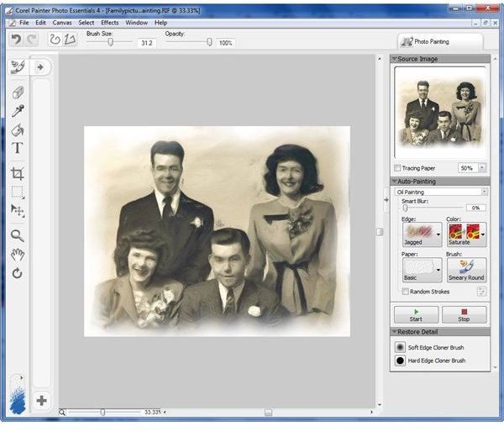
Task: Open the File menu
Action: click(x=24, y=23)
